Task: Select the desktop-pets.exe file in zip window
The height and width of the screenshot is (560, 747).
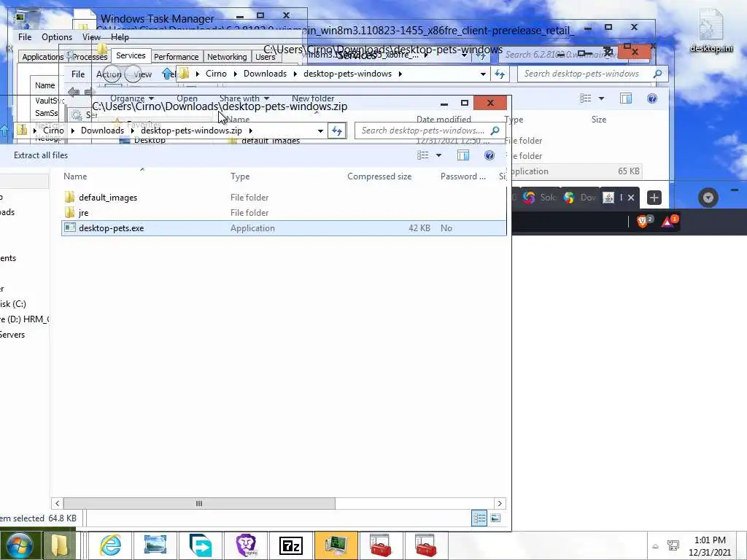Action: click(284, 228)
